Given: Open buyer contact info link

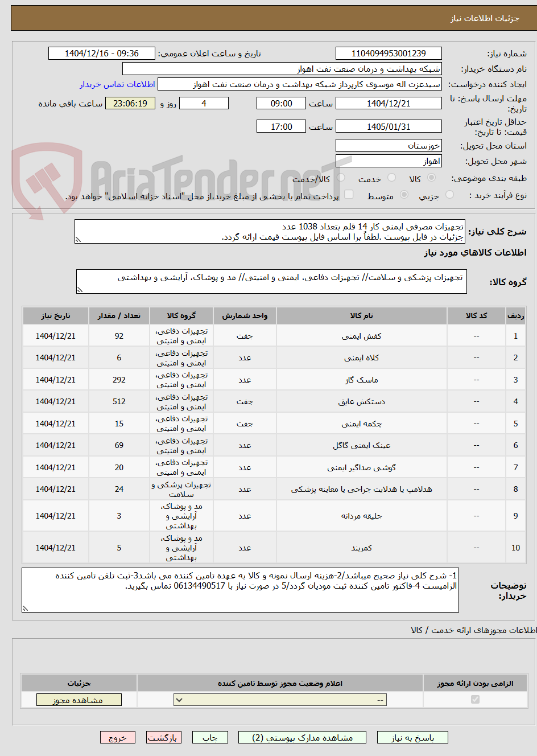Looking at the screenshot, I should point(117,84).
